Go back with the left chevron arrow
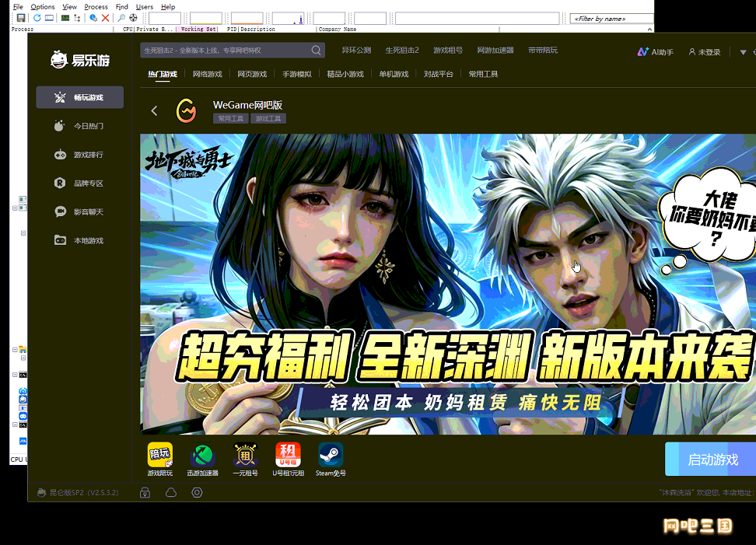This screenshot has width=756, height=545. click(154, 111)
